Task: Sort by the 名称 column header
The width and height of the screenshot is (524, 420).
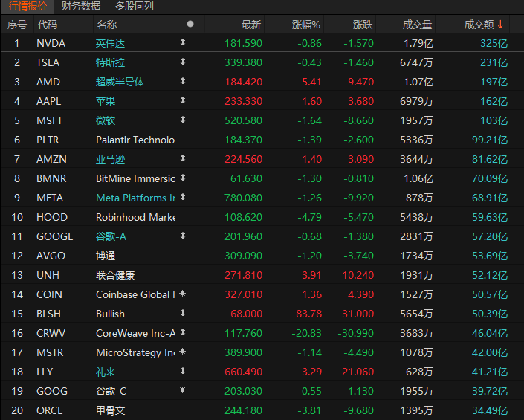Action: 107,25
